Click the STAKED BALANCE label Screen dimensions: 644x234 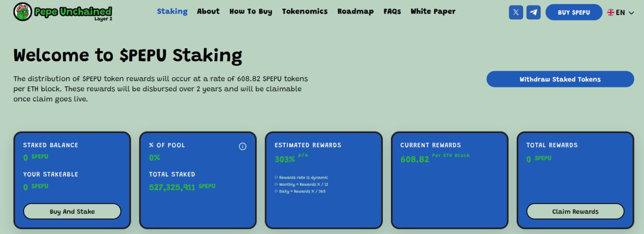coord(51,145)
